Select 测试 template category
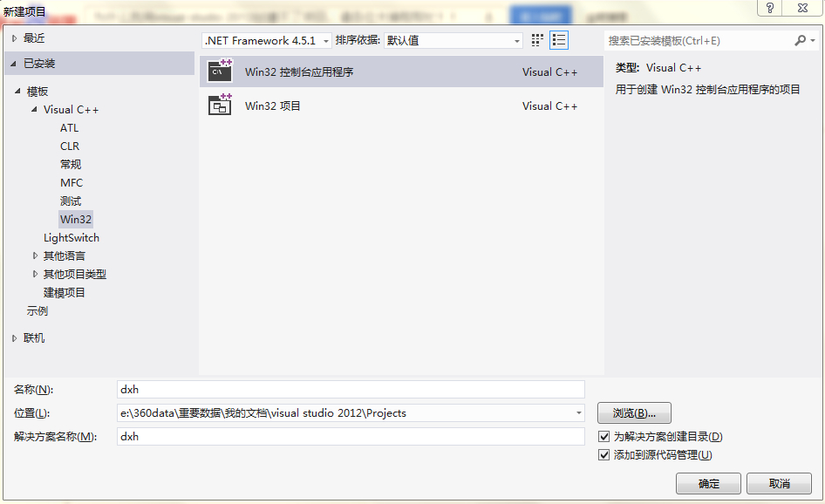This screenshot has height=504, width=825. pyautogui.click(x=71, y=201)
